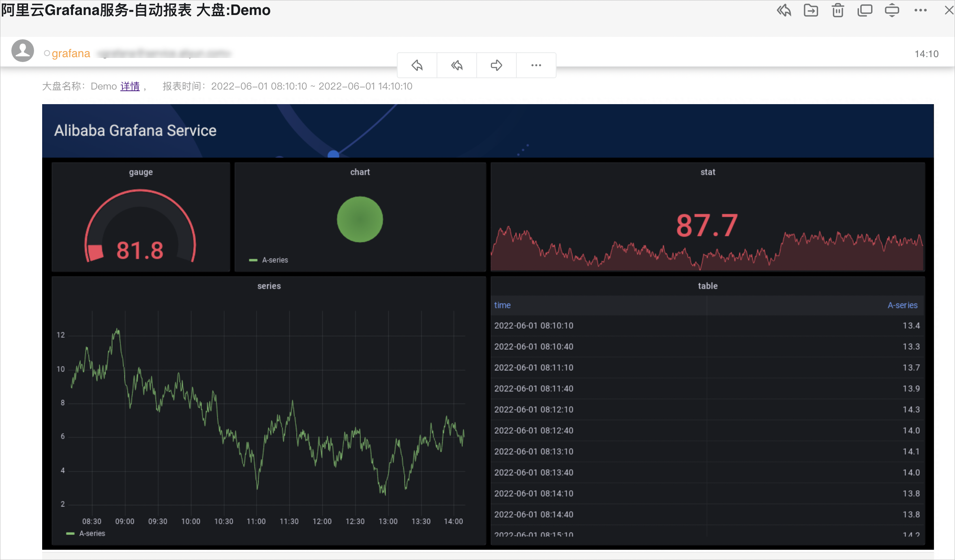Image resolution: width=955 pixels, height=560 pixels.
Task: Toggle A-series legend under series graph
Action: [x=92, y=534]
